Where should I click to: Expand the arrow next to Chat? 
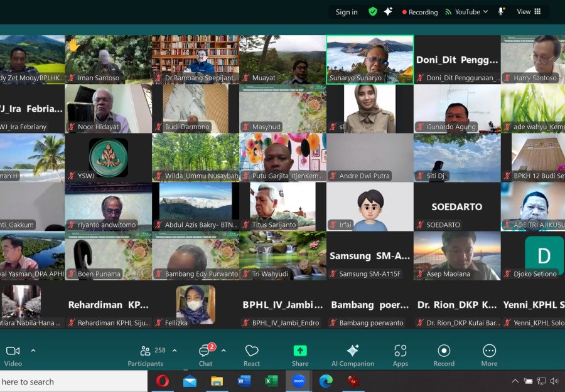coord(223,351)
